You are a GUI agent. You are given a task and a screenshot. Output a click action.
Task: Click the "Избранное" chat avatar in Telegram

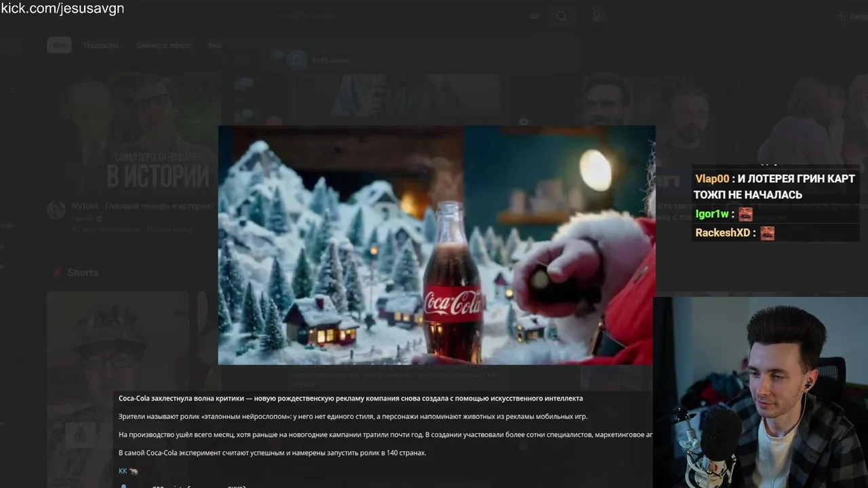click(x=296, y=60)
